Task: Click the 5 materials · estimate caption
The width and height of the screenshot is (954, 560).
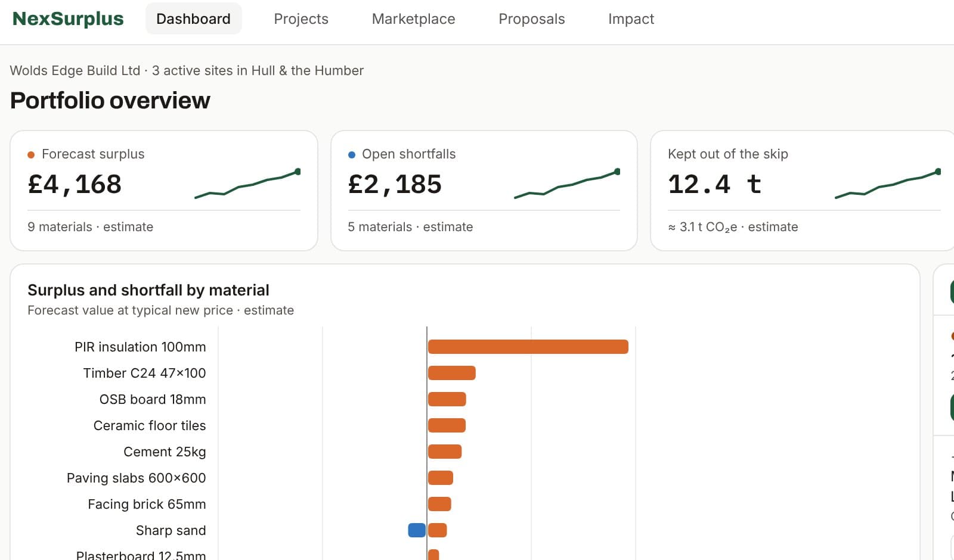Action: [410, 227]
